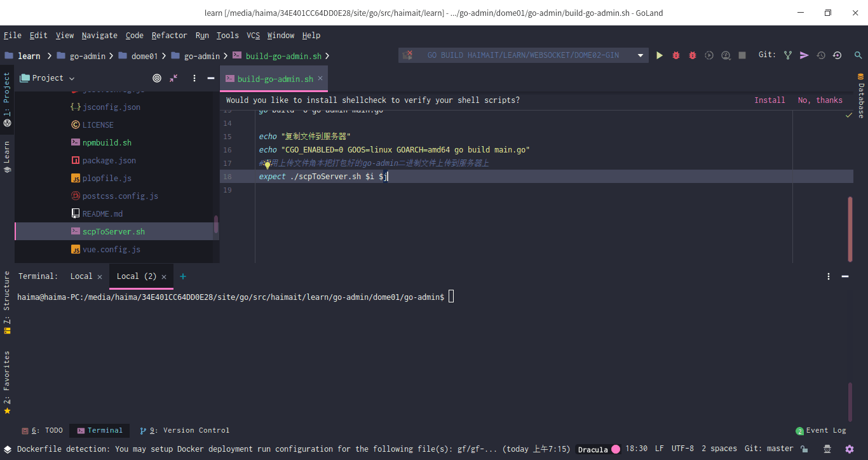This screenshot has width=868, height=460.
Task: Open the VCS menu
Action: pos(253,36)
